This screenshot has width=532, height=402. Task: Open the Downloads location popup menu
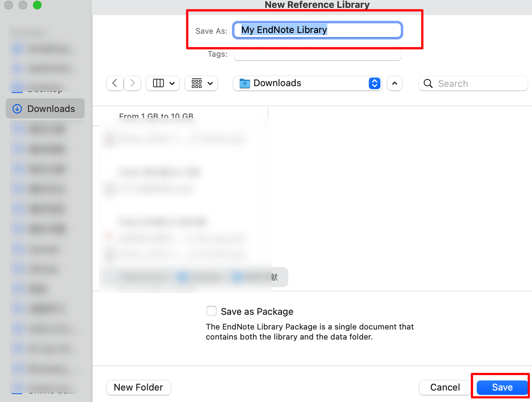click(307, 83)
